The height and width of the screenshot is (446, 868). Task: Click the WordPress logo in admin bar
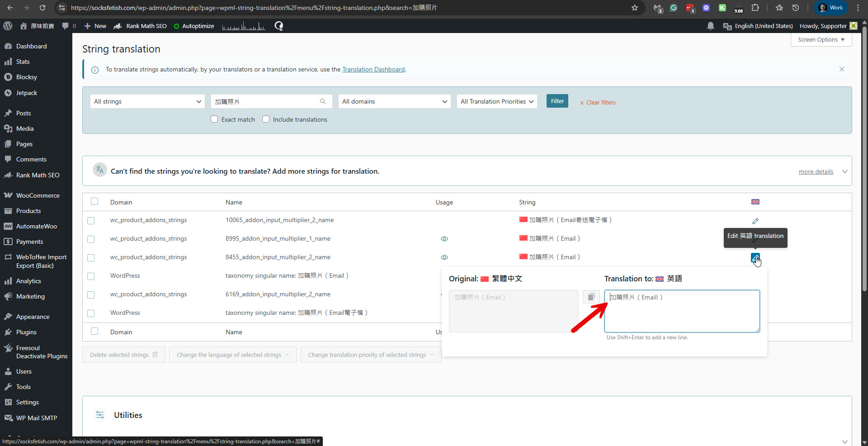(8, 26)
